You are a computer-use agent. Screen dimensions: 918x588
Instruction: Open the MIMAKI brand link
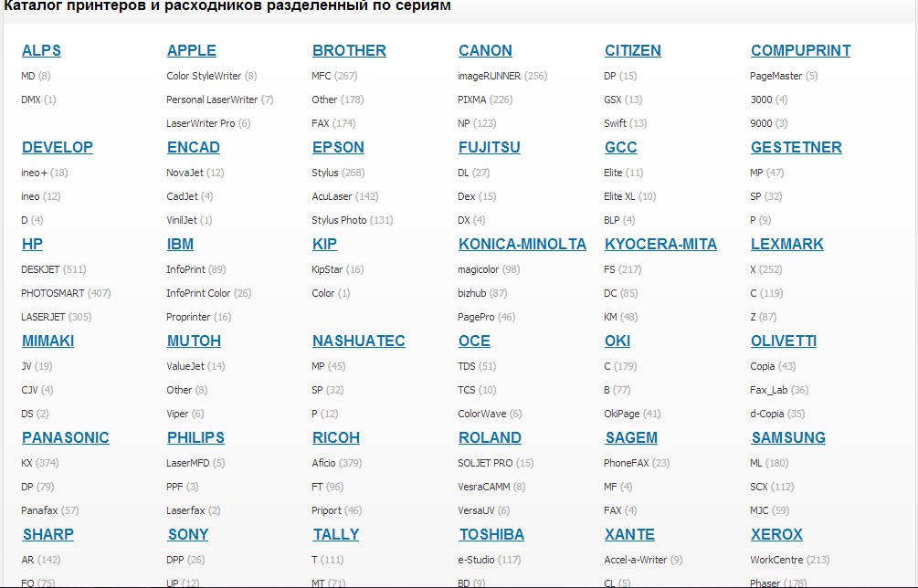click(x=48, y=341)
